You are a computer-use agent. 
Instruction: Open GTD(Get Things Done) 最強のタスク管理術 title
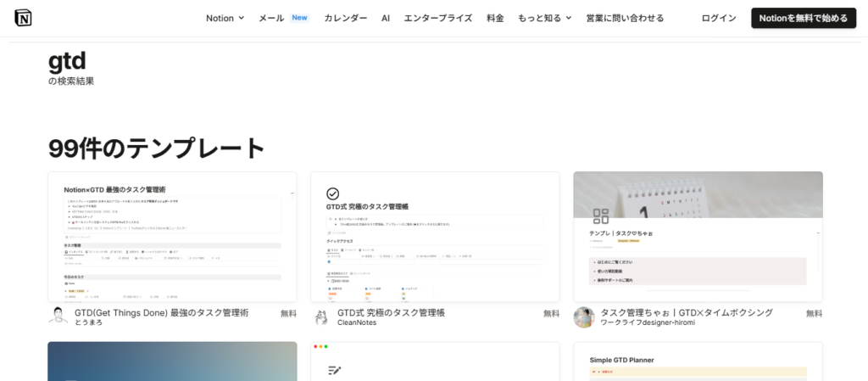162,313
